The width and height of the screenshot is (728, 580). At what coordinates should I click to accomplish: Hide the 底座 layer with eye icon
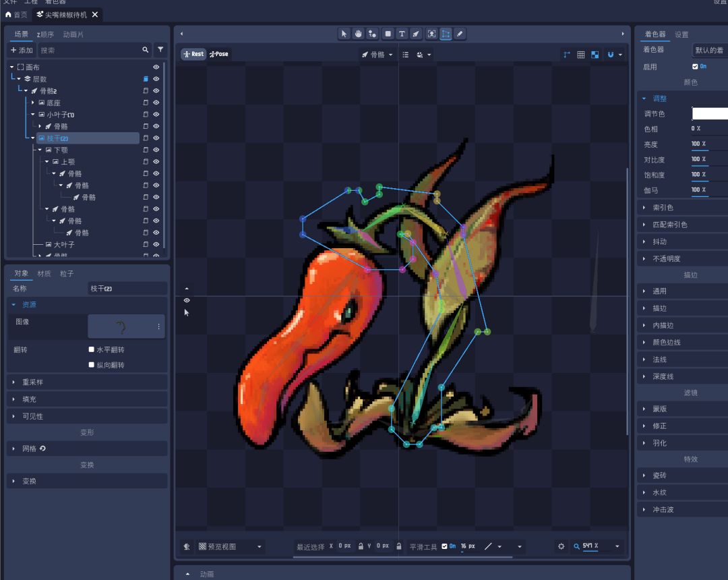click(156, 103)
